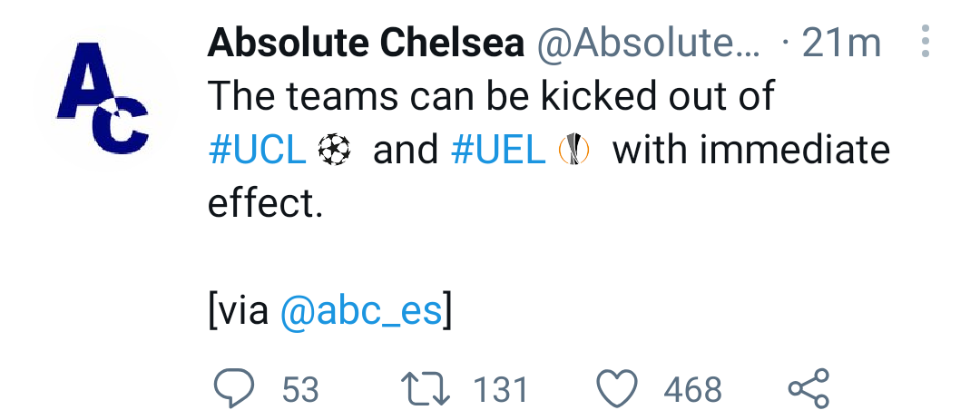Open the @abc_es mention

click(361, 311)
